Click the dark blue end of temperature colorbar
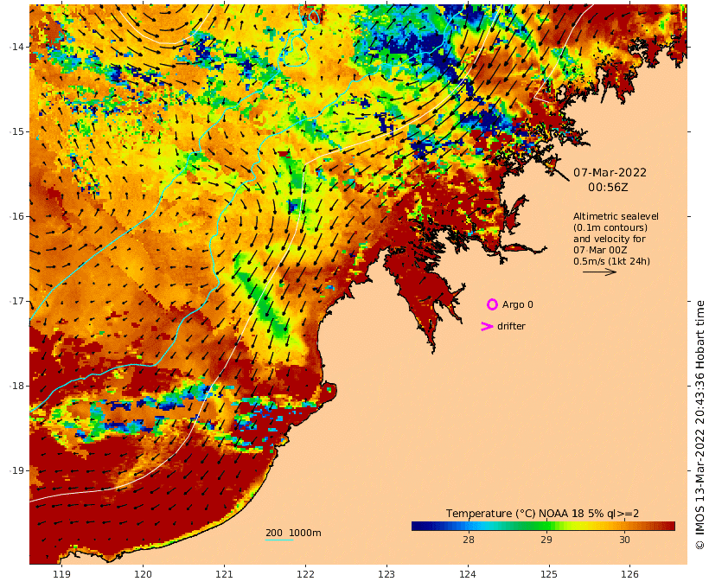 click(x=418, y=526)
